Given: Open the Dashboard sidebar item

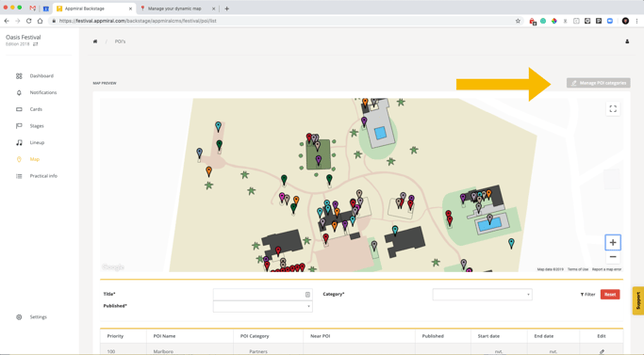Looking at the screenshot, I should [x=41, y=76].
